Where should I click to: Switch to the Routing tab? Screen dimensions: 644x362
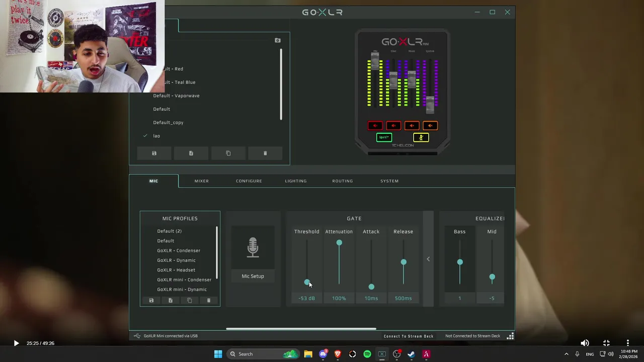point(342,181)
